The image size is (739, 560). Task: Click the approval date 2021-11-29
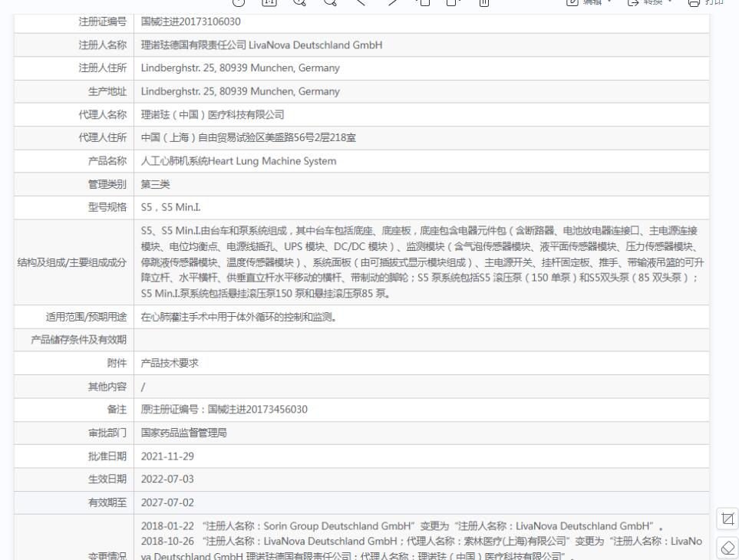point(167,456)
